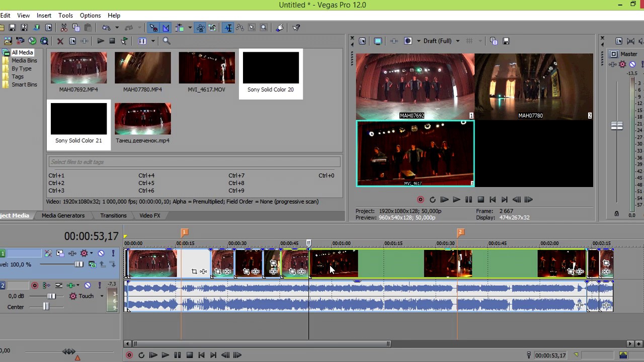The width and height of the screenshot is (644, 362).
Task: Stop media preview in Project Media toolbar
Action: pos(112,41)
